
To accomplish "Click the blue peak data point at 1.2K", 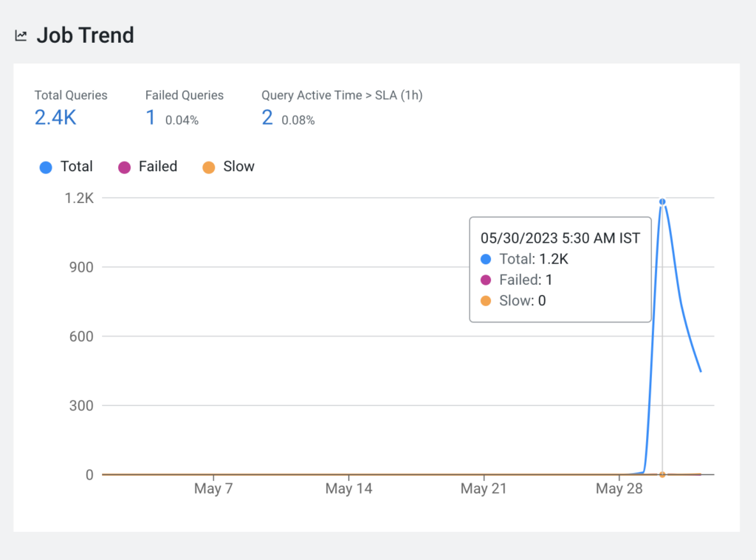I will 662,201.
